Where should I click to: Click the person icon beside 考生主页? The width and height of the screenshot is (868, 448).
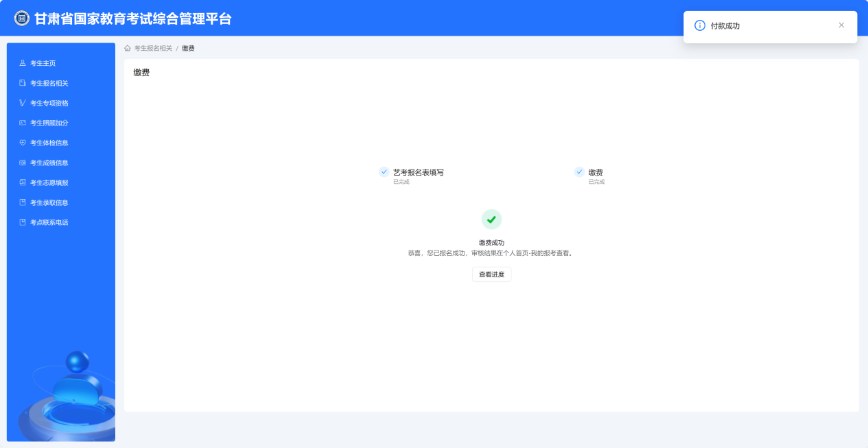23,63
